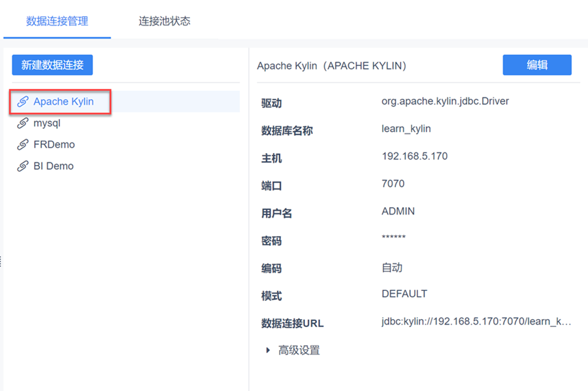Viewport: 588px width, 391px height.
Task: Select the FRDemo connection name
Action: click(x=54, y=144)
